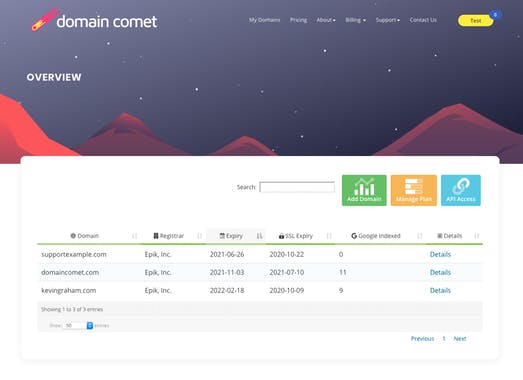Viewport: 523px width, 380px height.
Task: Open the Pricing page
Action: point(299,20)
